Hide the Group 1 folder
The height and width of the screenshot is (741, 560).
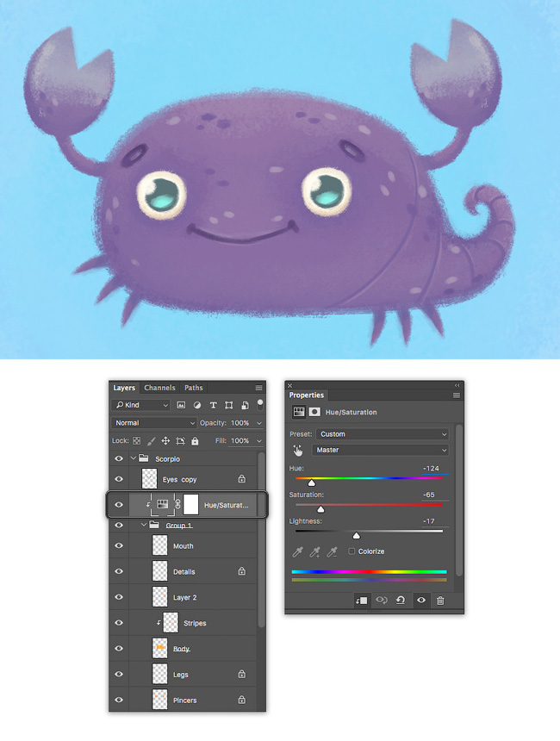(x=119, y=525)
